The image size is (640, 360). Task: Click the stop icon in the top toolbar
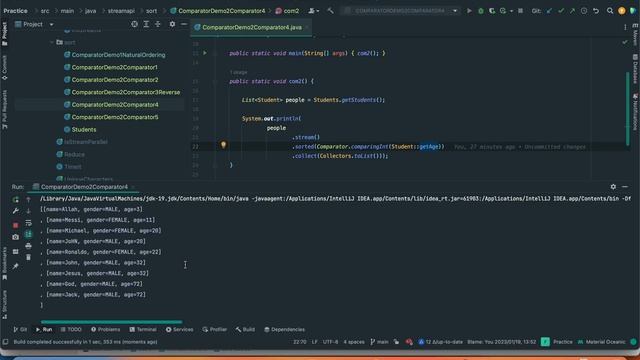(x=520, y=11)
